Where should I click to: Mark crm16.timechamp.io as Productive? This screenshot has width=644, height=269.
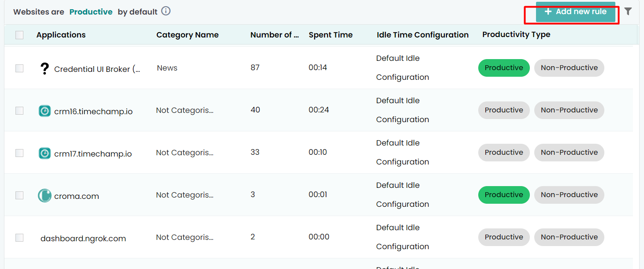[x=504, y=110]
